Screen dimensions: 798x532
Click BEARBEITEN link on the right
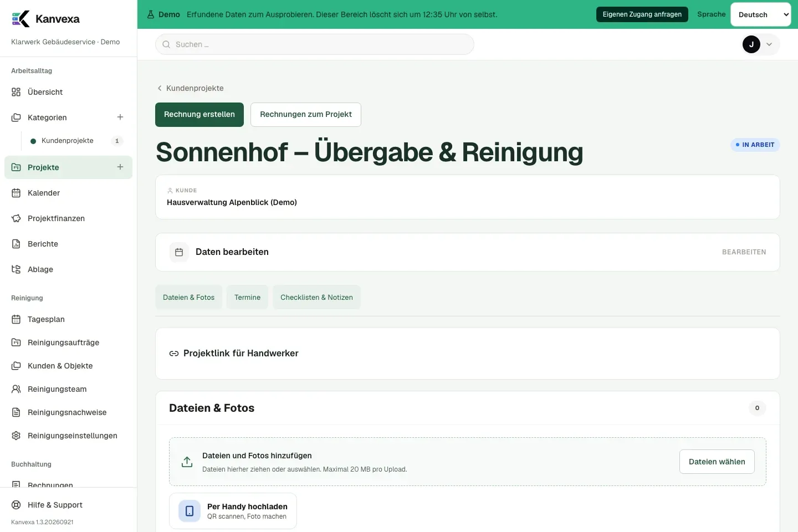tap(744, 252)
